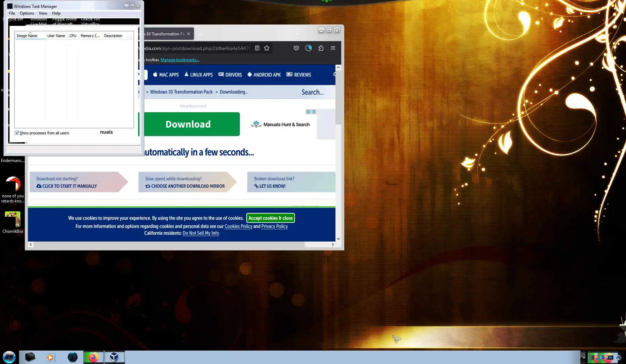Click Windows 10 Transformation Pack breadcrumb link
The width and height of the screenshot is (626, 364).
click(181, 92)
